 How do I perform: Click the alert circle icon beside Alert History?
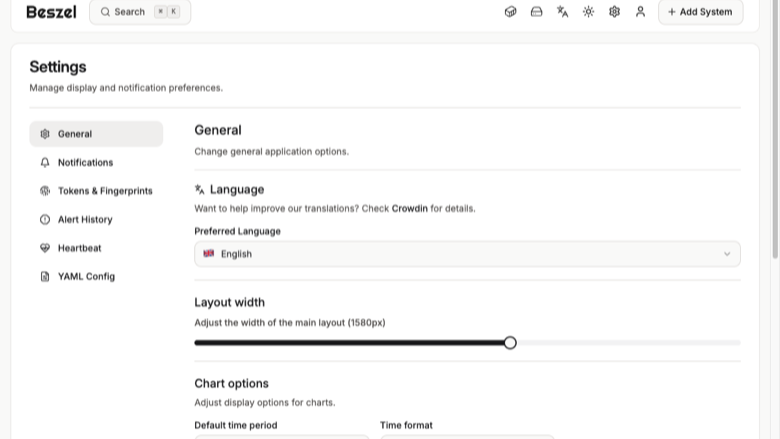(45, 219)
